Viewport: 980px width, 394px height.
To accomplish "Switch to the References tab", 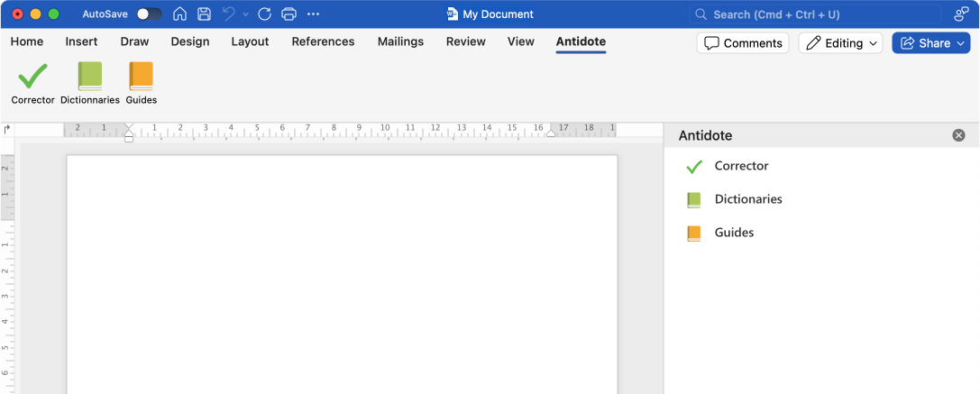I will click(x=323, y=41).
